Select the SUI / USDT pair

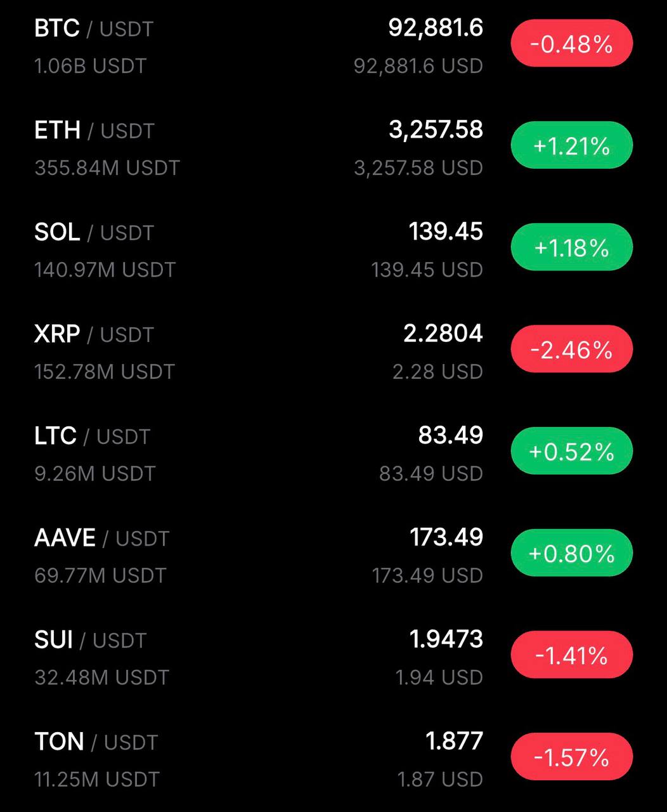point(90,640)
